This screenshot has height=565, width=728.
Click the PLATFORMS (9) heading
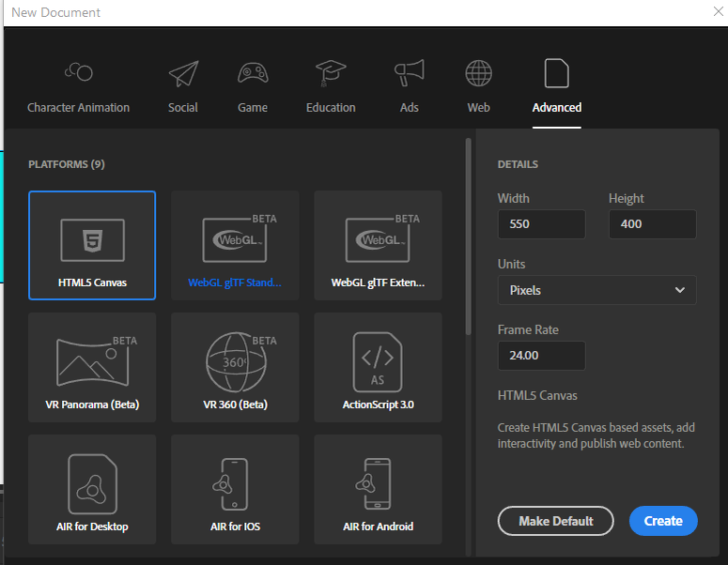[67, 164]
